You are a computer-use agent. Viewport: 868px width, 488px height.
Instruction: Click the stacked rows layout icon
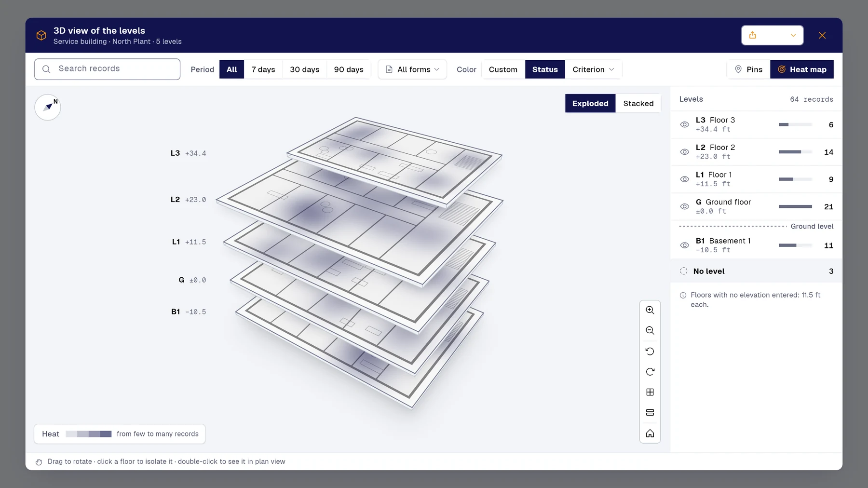(x=650, y=412)
